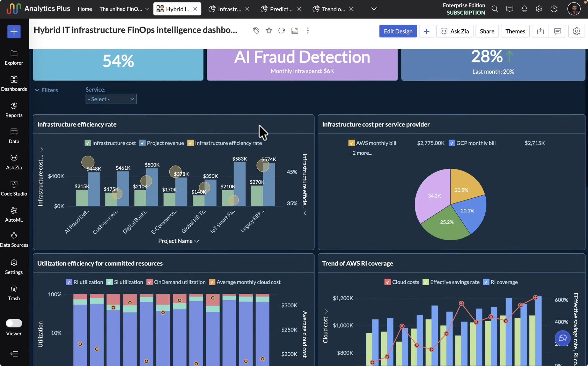Toggle OnDemand utilization legend checkbox

coord(150,282)
